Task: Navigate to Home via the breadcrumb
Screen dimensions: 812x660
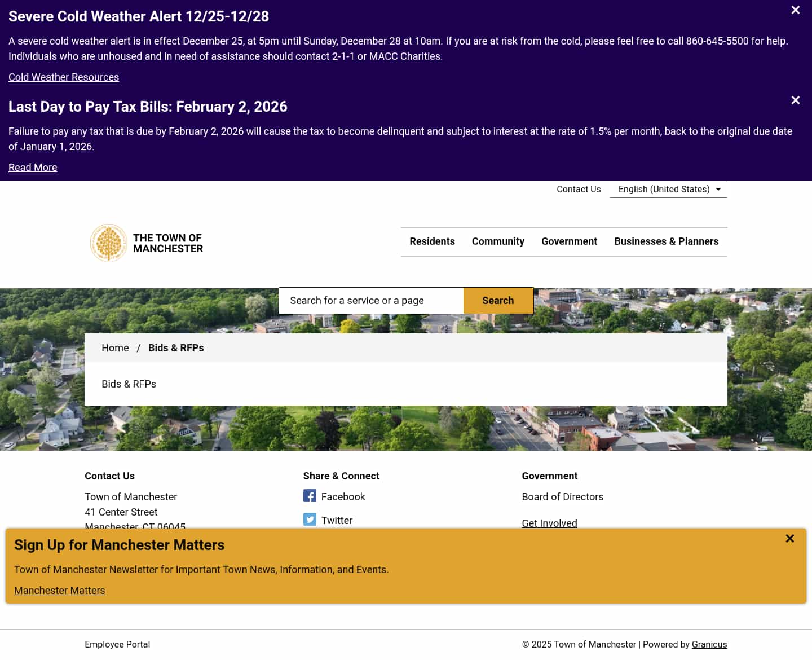Action: point(115,347)
